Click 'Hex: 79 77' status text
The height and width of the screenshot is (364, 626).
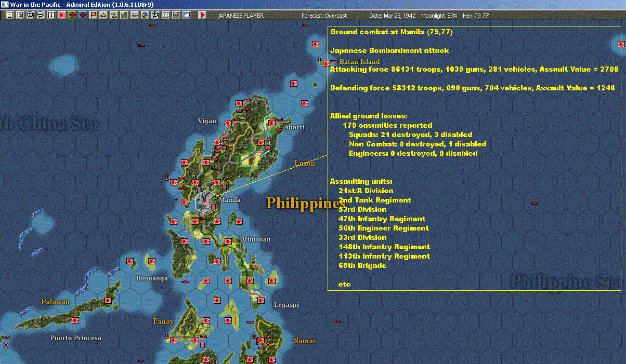pos(475,16)
